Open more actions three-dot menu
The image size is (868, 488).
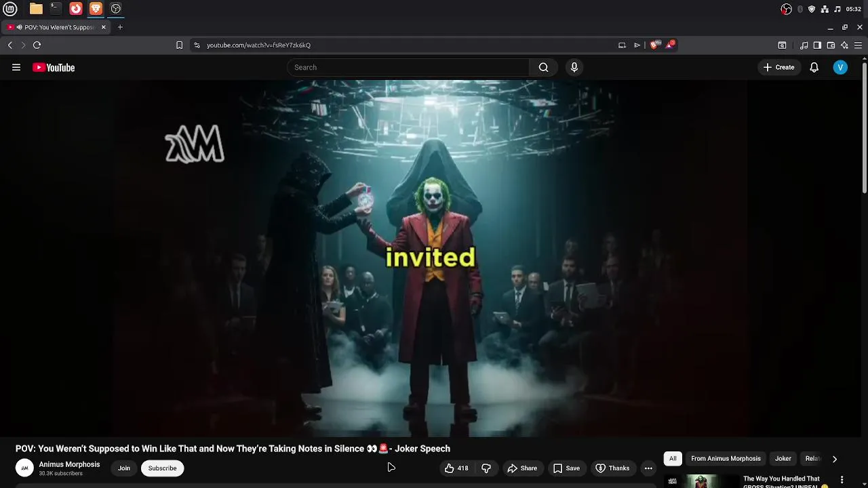648,468
